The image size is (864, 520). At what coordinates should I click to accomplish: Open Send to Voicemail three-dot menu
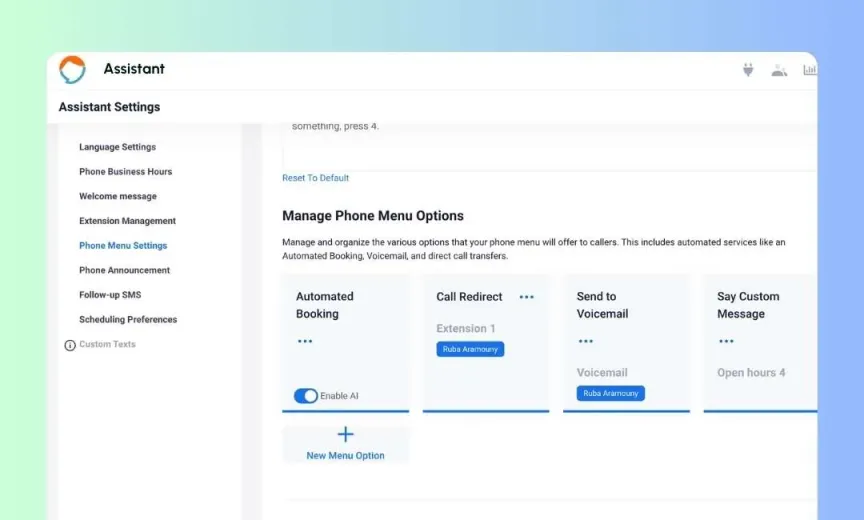click(586, 341)
